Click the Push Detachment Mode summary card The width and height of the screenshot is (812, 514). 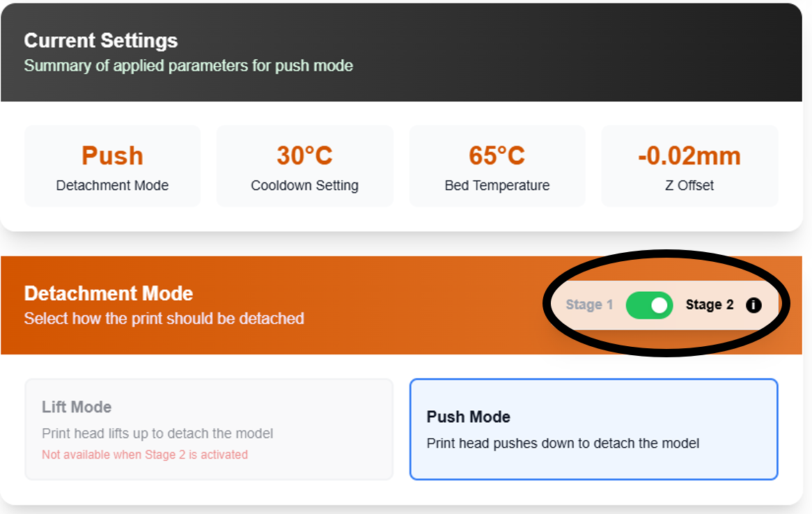(x=112, y=166)
